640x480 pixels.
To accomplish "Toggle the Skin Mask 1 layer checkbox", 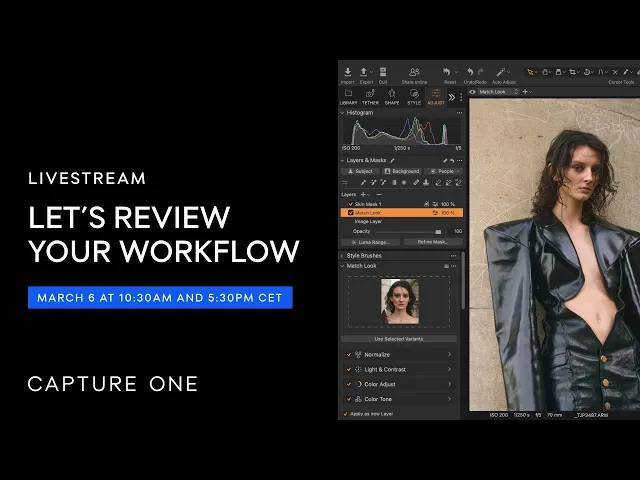I will pyautogui.click(x=351, y=204).
